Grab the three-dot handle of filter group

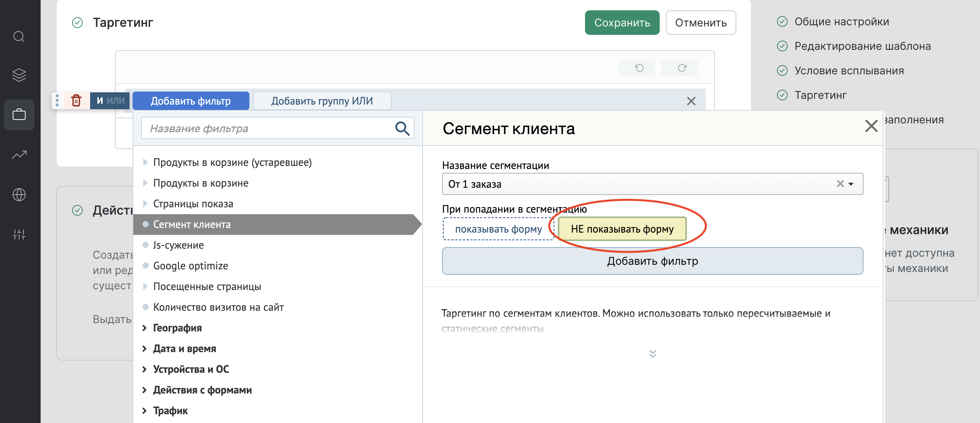tap(57, 100)
